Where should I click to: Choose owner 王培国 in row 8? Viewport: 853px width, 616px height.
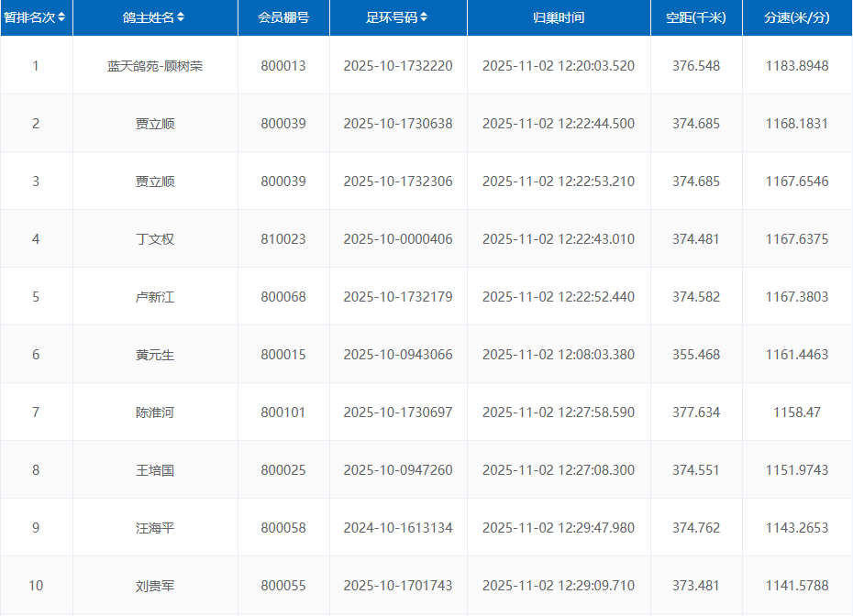[155, 470]
